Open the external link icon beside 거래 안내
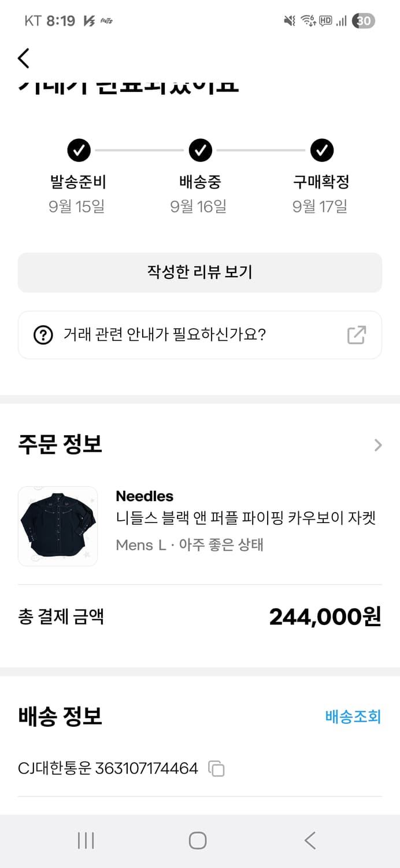400x868 pixels. (357, 334)
